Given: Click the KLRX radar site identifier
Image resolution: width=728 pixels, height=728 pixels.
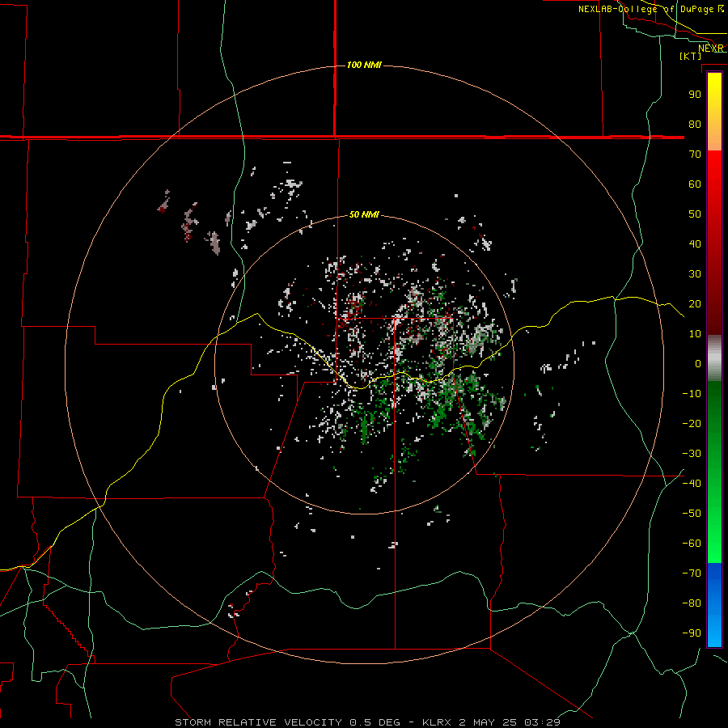Looking at the screenshot, I should pos(437,722).
